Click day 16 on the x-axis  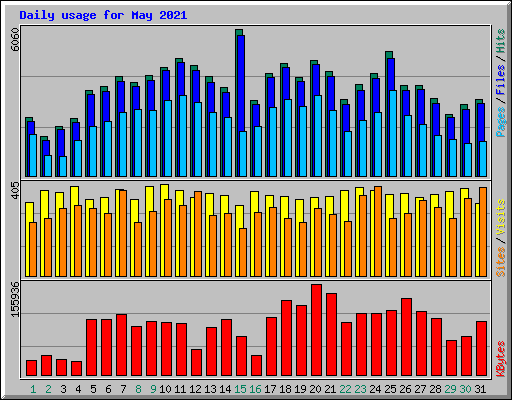[x=255, y=389]
